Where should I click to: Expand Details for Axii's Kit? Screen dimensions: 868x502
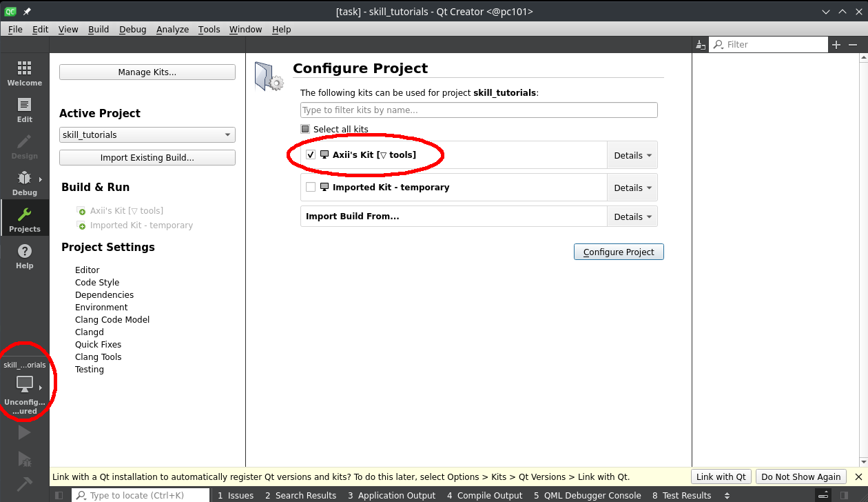point(632,155)
